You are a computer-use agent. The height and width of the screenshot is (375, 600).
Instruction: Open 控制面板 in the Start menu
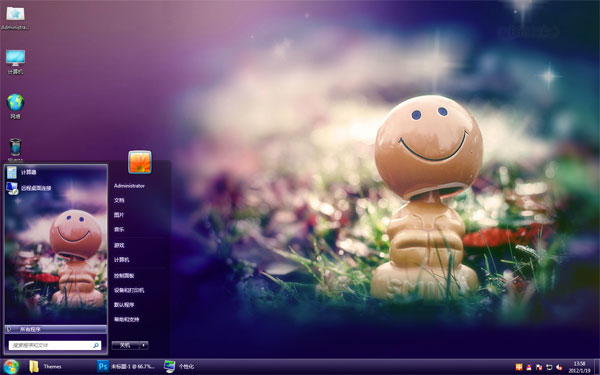coord(124,276)
